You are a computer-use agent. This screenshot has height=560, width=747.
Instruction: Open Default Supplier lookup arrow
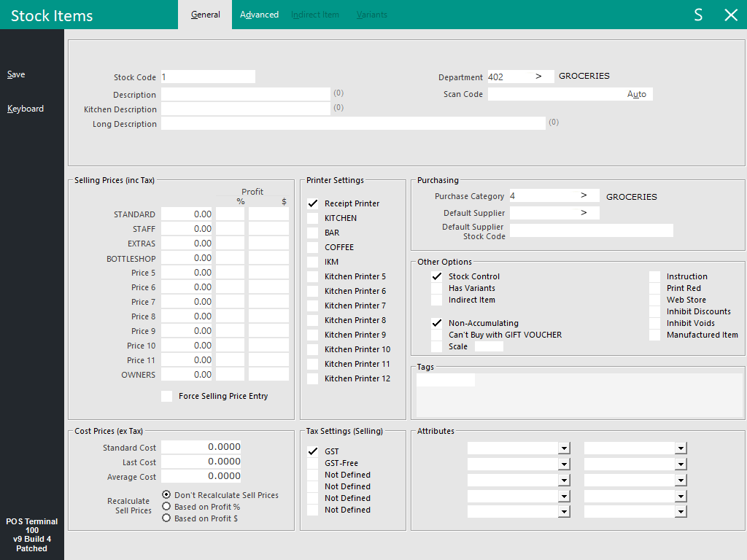click(x=584, y=213)
